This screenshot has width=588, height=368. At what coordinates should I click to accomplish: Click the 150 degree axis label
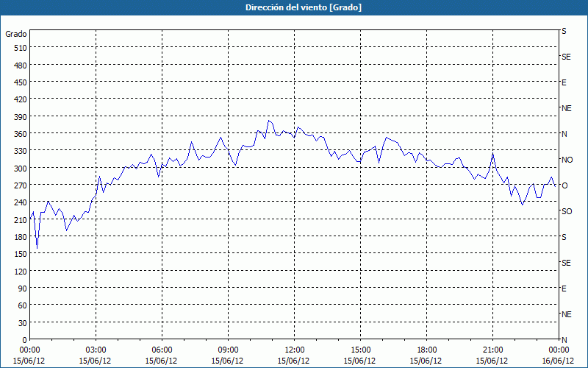coord(21,254)
